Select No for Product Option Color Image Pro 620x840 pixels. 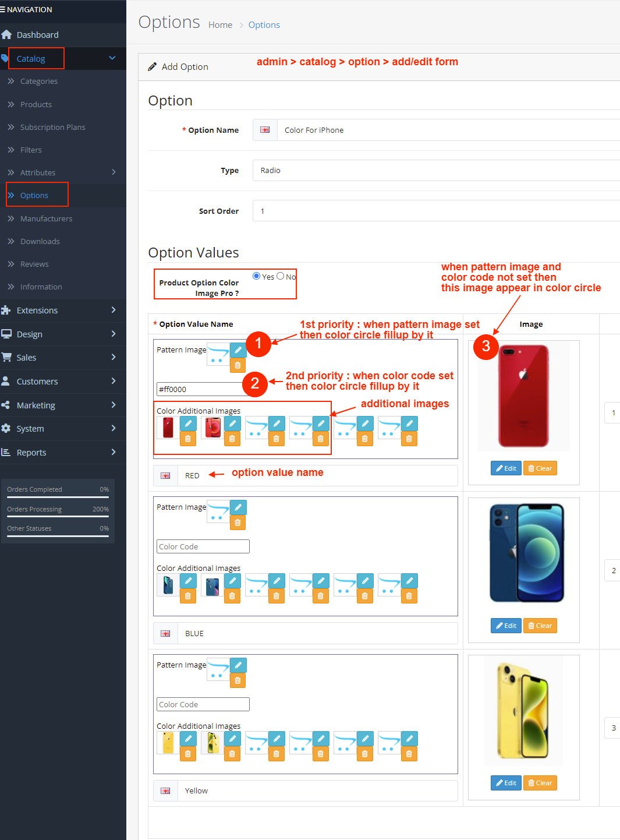point(281,276)
